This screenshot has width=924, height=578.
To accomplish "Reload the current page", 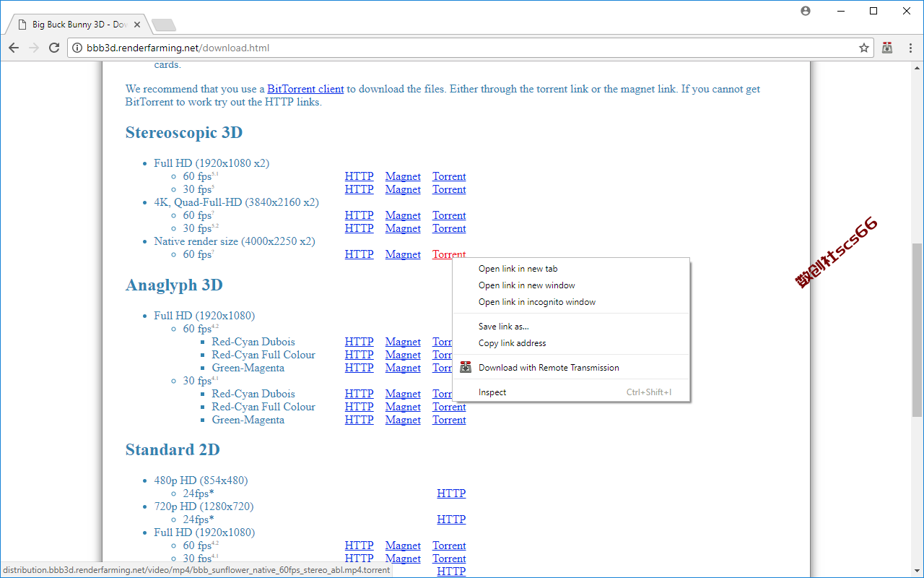I will (54, 48).
